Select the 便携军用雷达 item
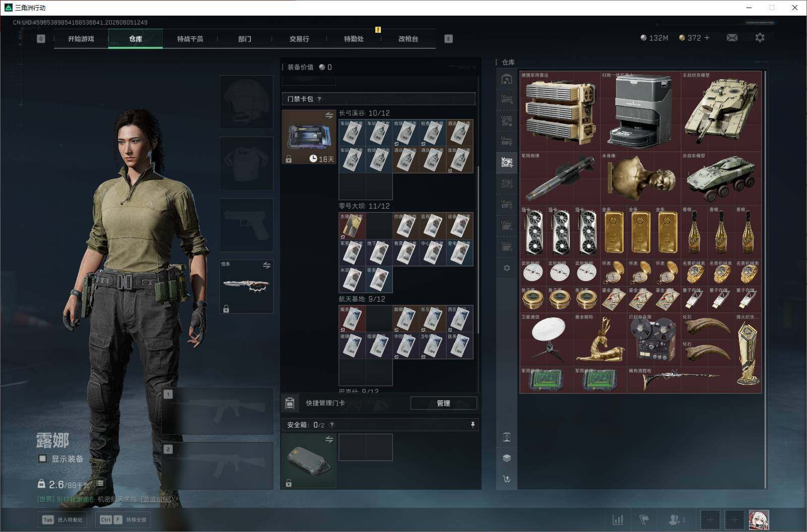807x532 pixels. pyautogui.click(x=560, y=111)
